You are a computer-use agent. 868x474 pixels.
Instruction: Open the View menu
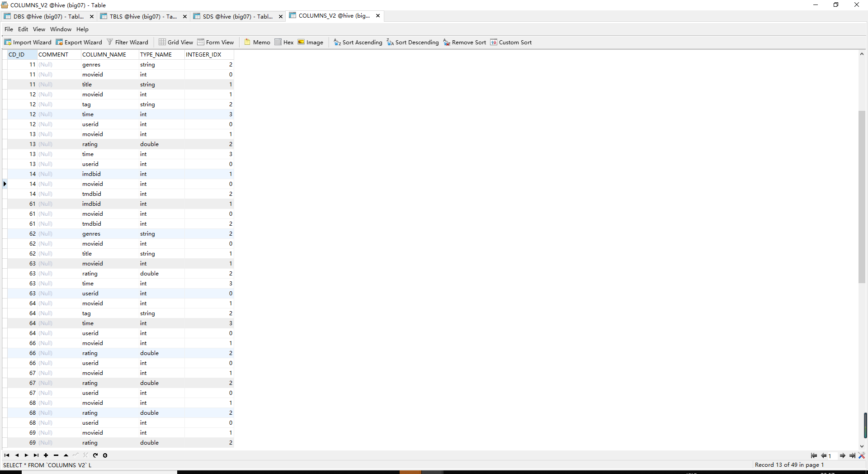click(x=39, y=29)
